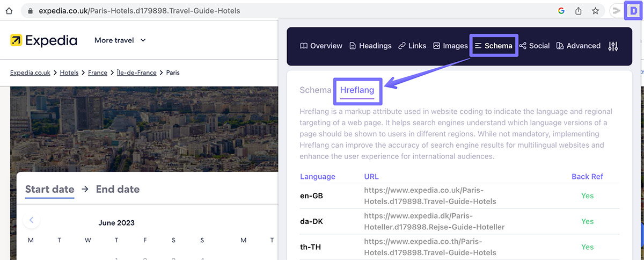Screen dimensions: 644x260
Task: Click the Yes value in da-DK row
Action: pos(588,221)
